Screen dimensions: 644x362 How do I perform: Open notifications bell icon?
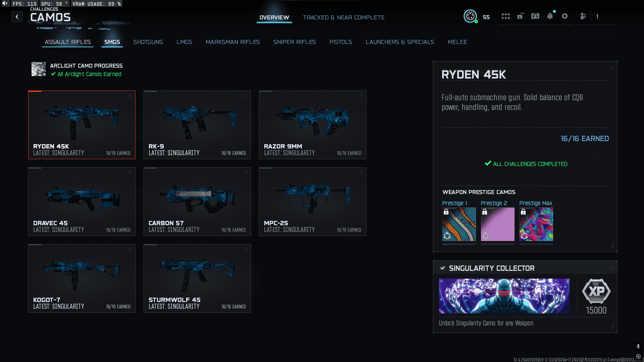[550, 16]
